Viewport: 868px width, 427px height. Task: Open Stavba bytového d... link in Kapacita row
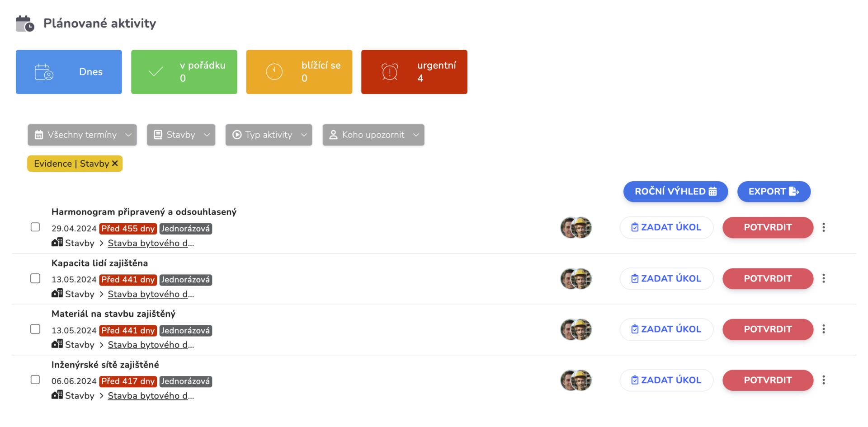[151, 294]
